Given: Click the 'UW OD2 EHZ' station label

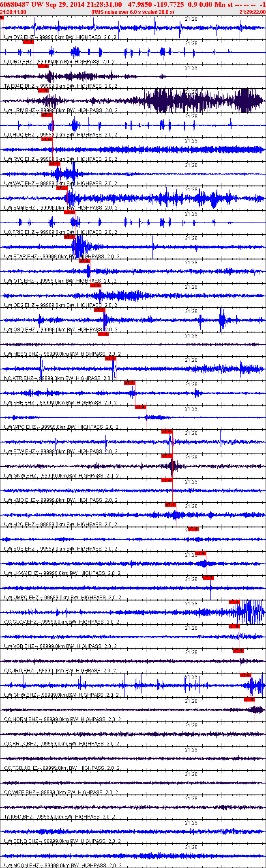Looking at the screenshot, I should point(19,305).
